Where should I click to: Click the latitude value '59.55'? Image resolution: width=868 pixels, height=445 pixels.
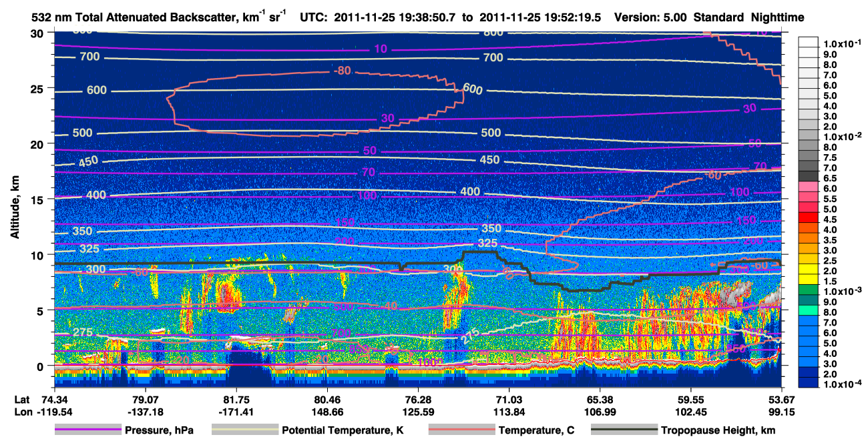tap(690, 400)
